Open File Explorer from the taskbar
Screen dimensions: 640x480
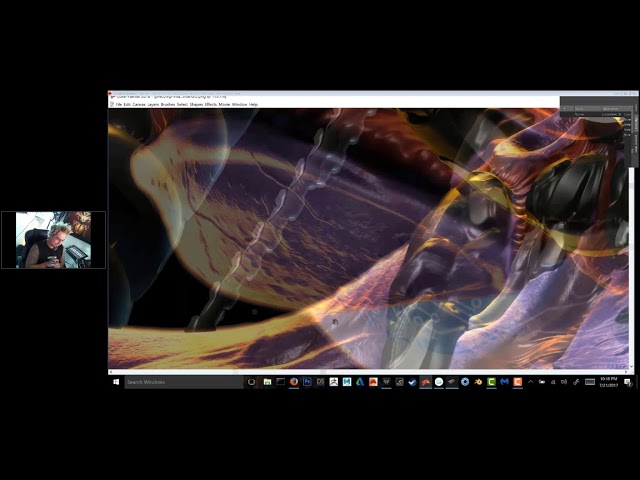coord(267,382)
